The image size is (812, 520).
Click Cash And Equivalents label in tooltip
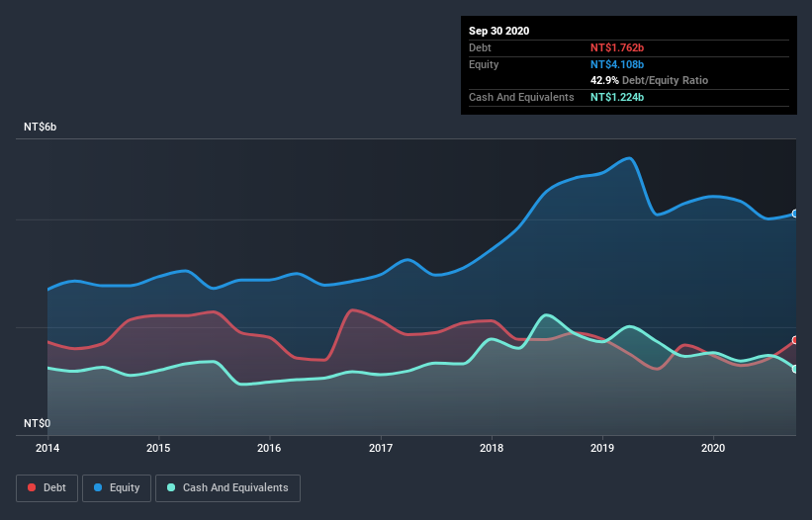521,97
